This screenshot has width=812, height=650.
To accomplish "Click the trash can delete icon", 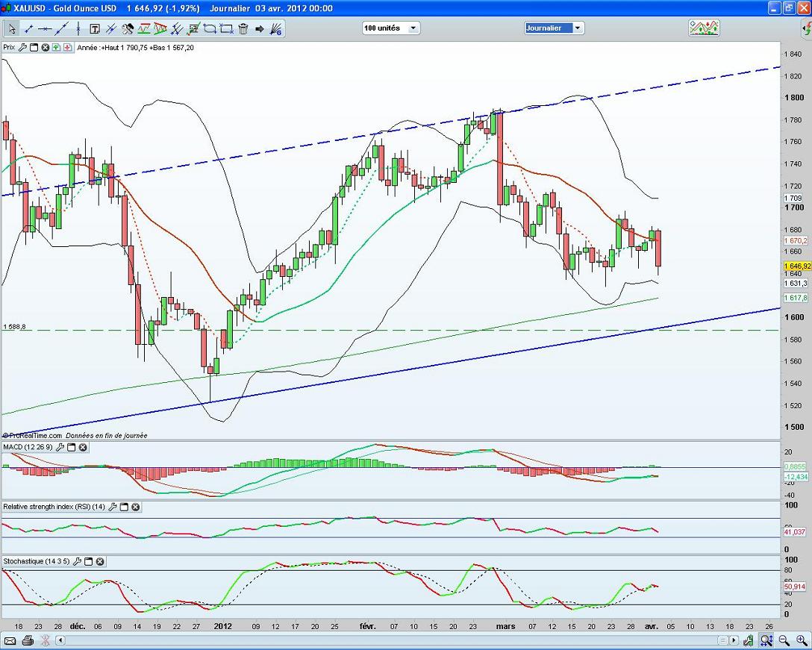I will pyautogui.click(x=243, y=29).
